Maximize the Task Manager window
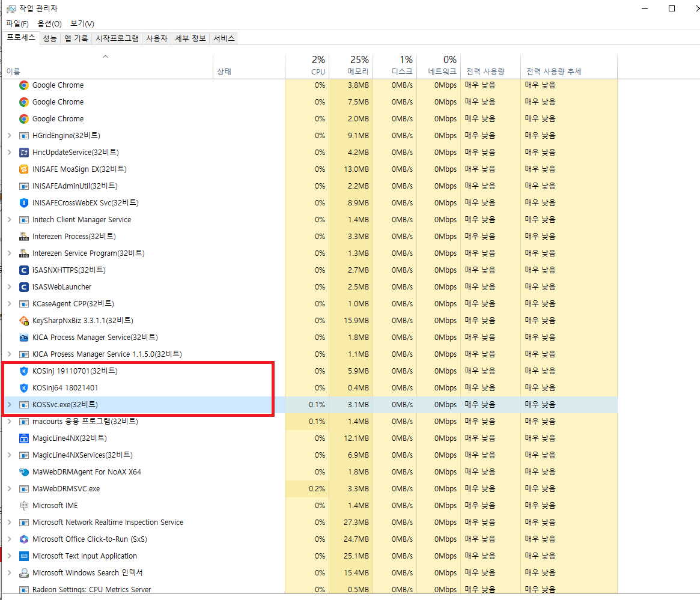Viewport: 700px width, 600px height. [x=671, y=8]
